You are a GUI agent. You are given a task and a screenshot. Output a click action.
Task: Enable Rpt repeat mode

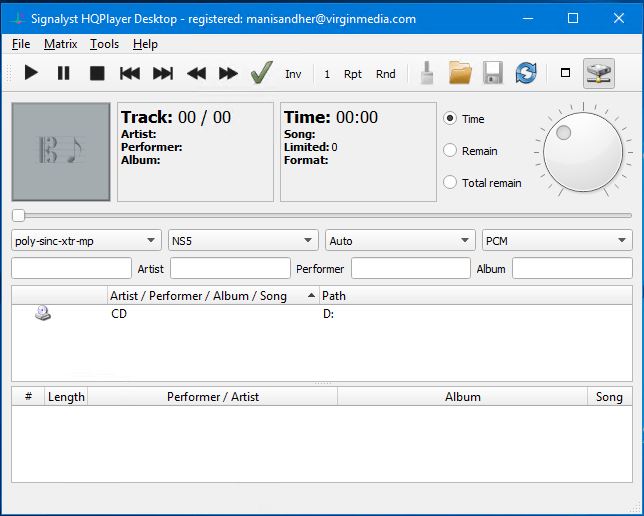pos(353,74)
